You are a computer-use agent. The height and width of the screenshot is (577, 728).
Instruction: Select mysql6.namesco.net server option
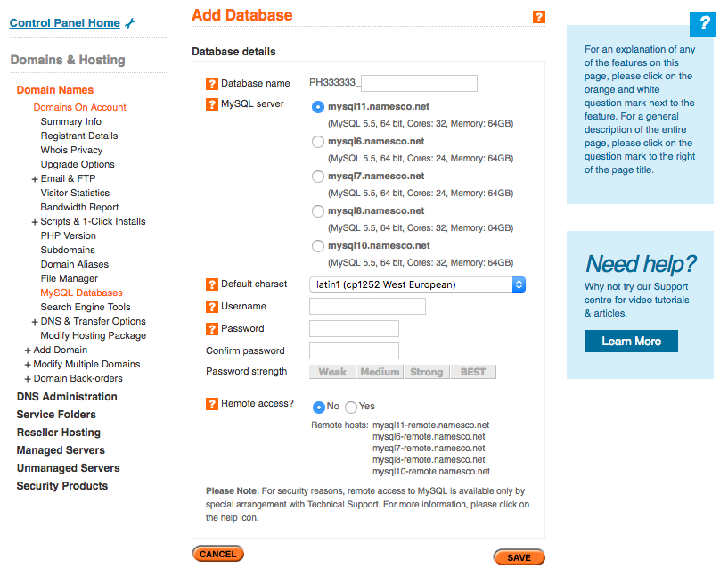[317, 142]
